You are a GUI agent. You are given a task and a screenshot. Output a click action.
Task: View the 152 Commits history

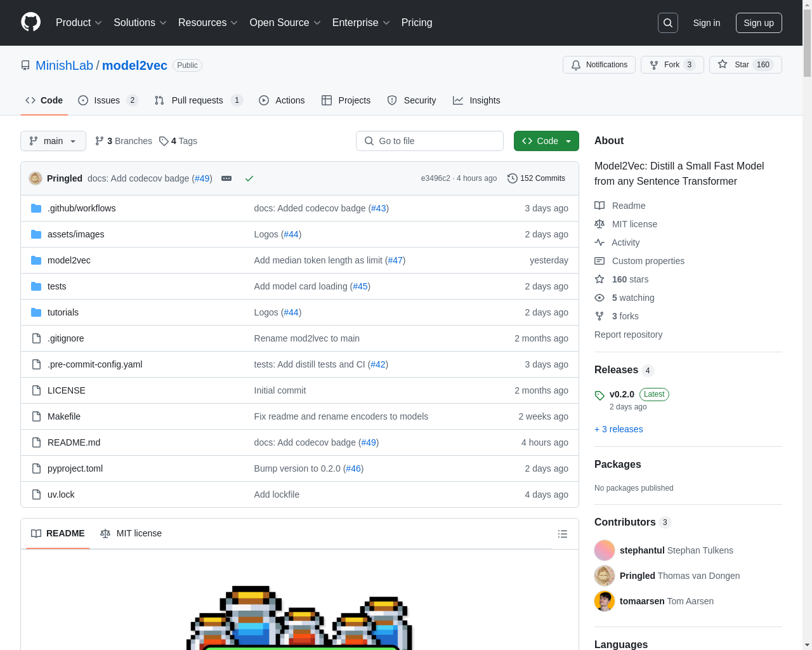(536, 178)
